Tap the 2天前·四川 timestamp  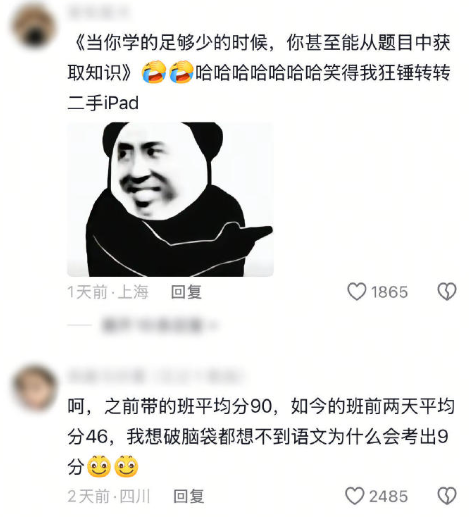coord(109,496)
